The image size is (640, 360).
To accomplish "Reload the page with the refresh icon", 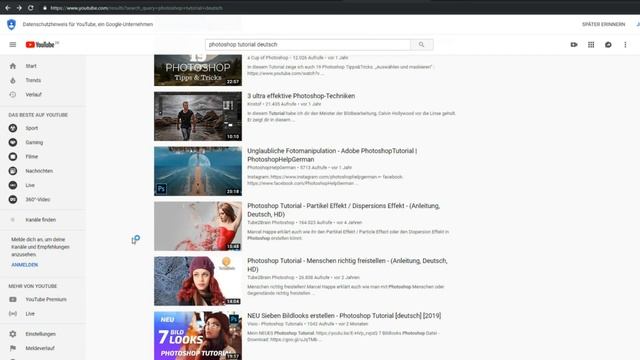I will 31,8.
